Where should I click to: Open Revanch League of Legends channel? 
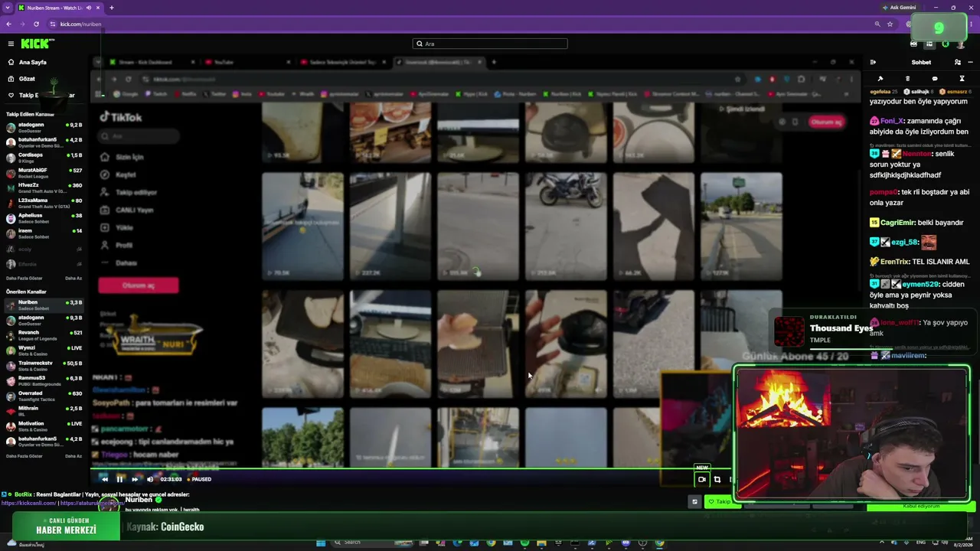[44, 335]
